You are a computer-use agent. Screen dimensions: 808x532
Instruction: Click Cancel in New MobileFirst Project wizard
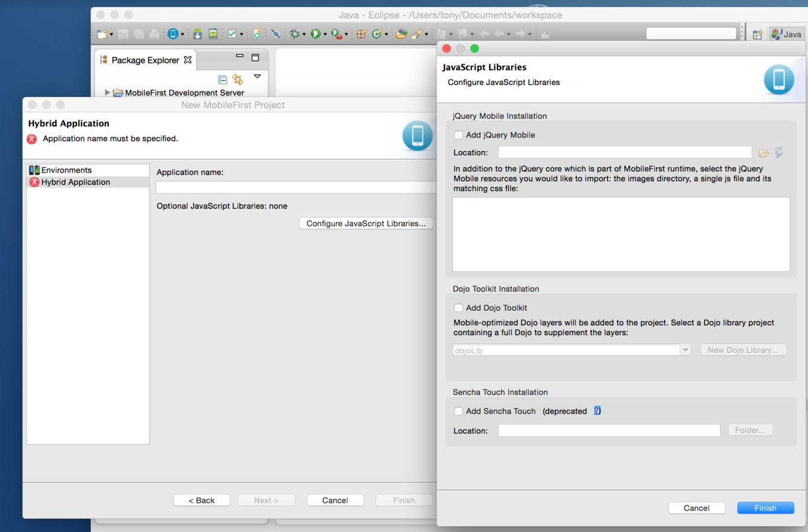click(335, 500)
